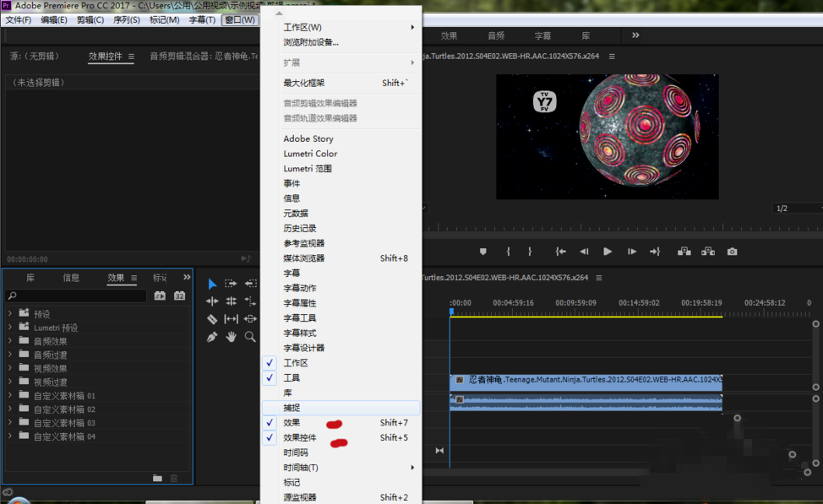Switch to the 音频 workspace tab

coord(496,35)
